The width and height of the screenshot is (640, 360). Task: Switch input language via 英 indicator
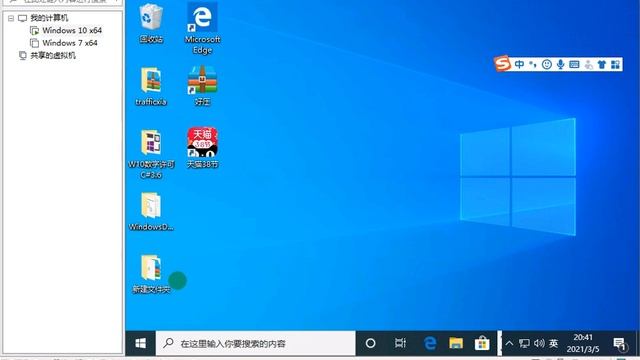(553, 343)
